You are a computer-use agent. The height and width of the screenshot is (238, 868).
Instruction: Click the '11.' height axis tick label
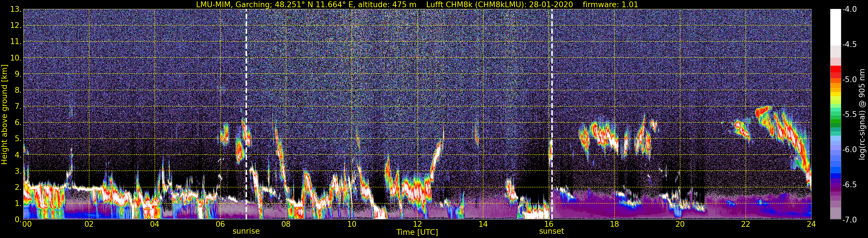(16, 42)
